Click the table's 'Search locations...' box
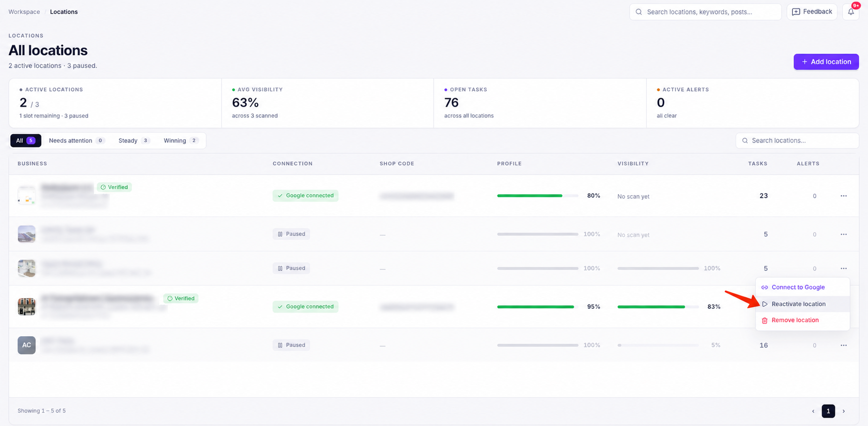Screen dimensions: 868x426 [x=797, y=141]
